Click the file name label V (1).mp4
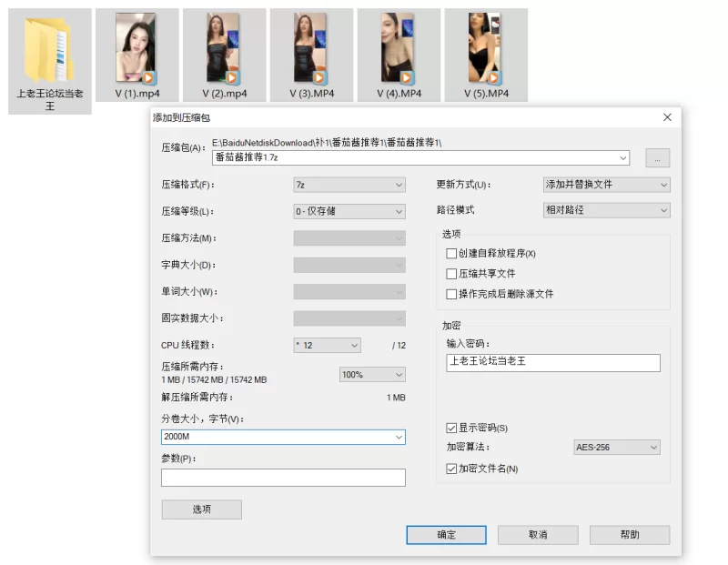Viewport: 728px width, 565px height. (x=137, y=94)
